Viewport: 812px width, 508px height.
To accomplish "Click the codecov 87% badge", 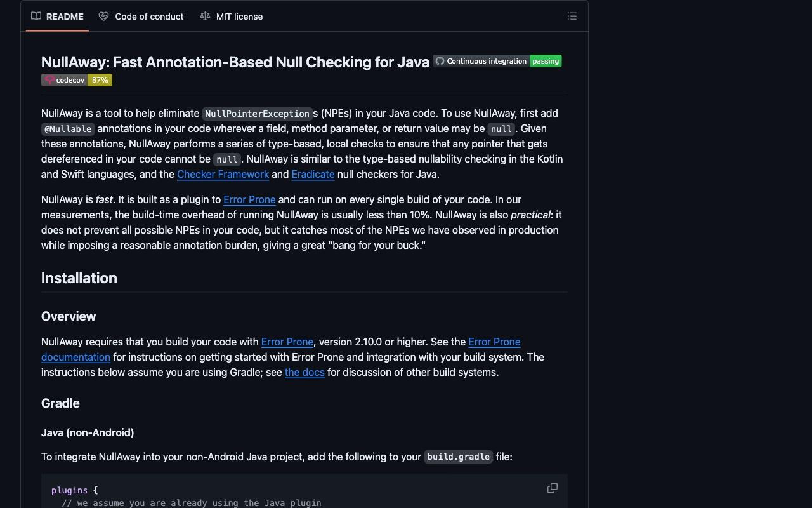I will pos(77,80).
